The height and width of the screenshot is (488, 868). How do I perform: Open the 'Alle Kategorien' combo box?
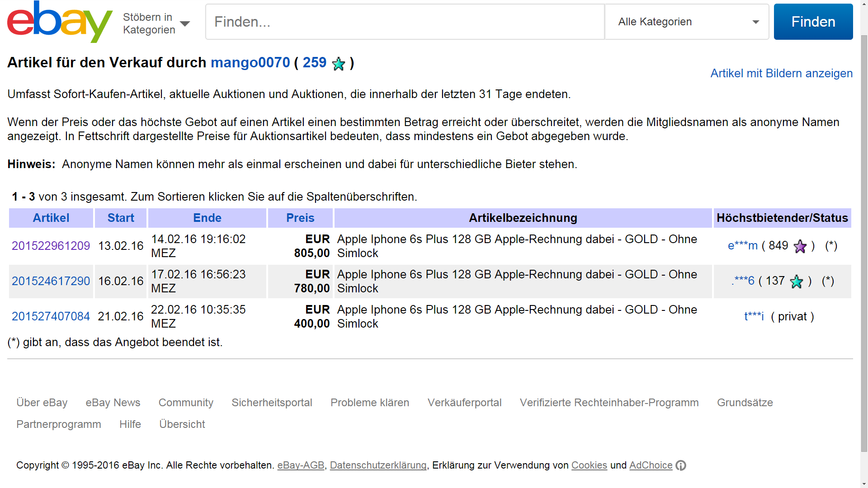click(686, 22)
